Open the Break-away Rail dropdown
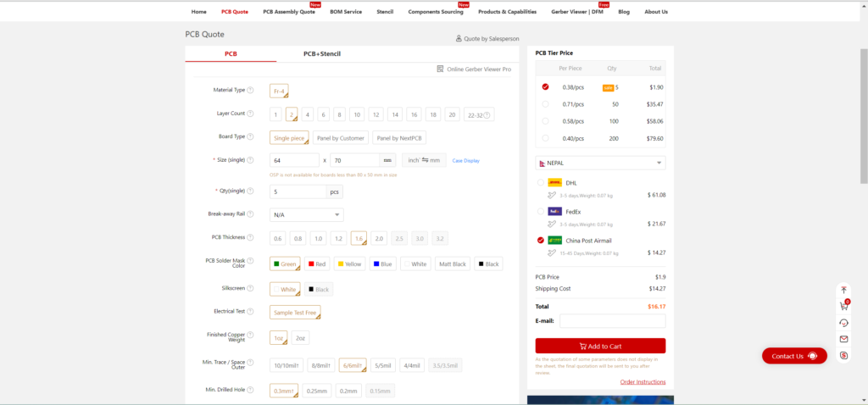This screenshot has height=405, width=868. click(307, 214)
